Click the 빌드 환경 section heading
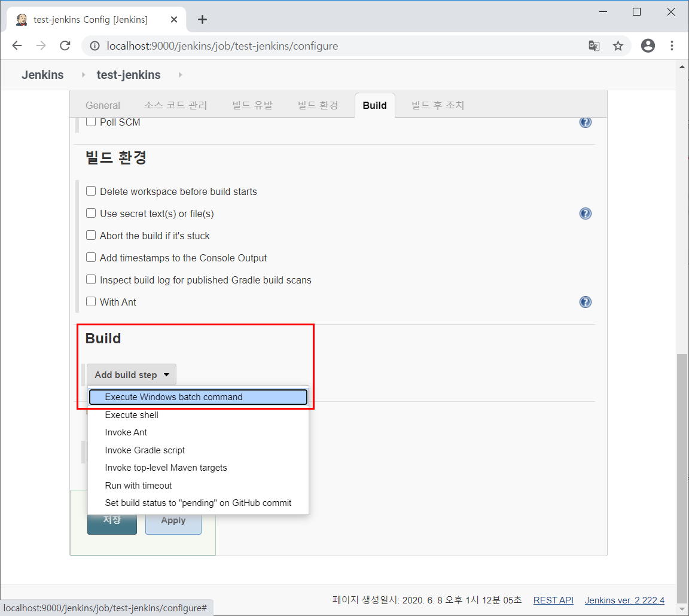 coord(116,157)
